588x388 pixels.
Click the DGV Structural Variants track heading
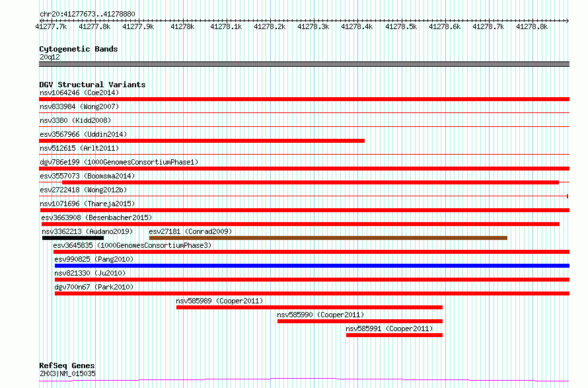(92, 85)
